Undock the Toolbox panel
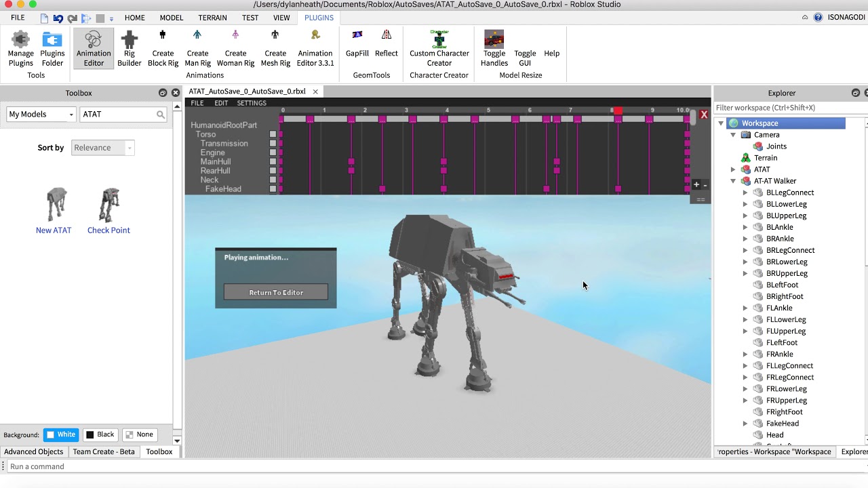This screenshot has height=488, width=868. (163, 93)
